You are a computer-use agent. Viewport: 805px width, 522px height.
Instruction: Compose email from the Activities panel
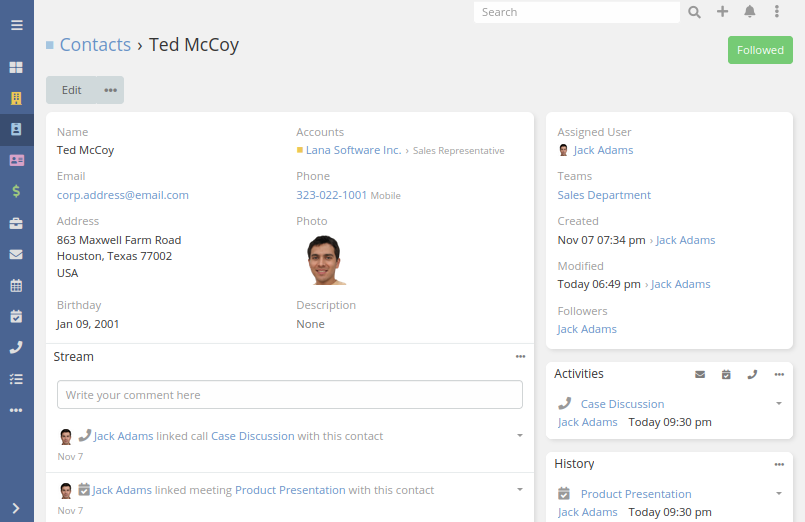[x=700, y=375]
